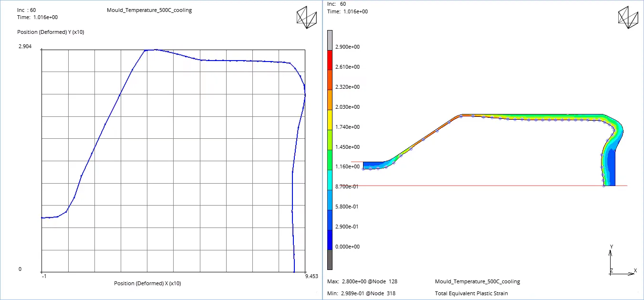Pick the light gray band atop the legend
644x300 pixels.
click(330, 40)
